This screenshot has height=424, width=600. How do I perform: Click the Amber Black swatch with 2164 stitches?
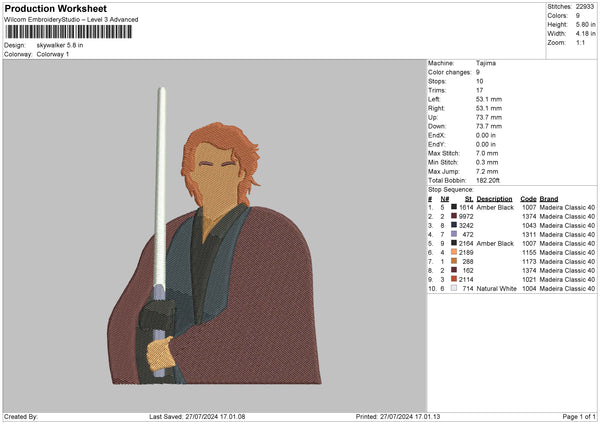[455, 243]
